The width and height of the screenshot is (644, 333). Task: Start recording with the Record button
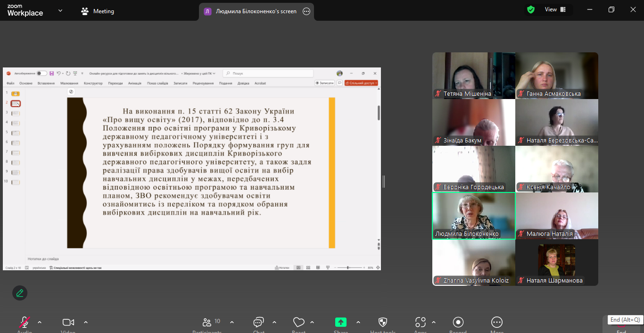pyautogui.click(x=458, y=323)
